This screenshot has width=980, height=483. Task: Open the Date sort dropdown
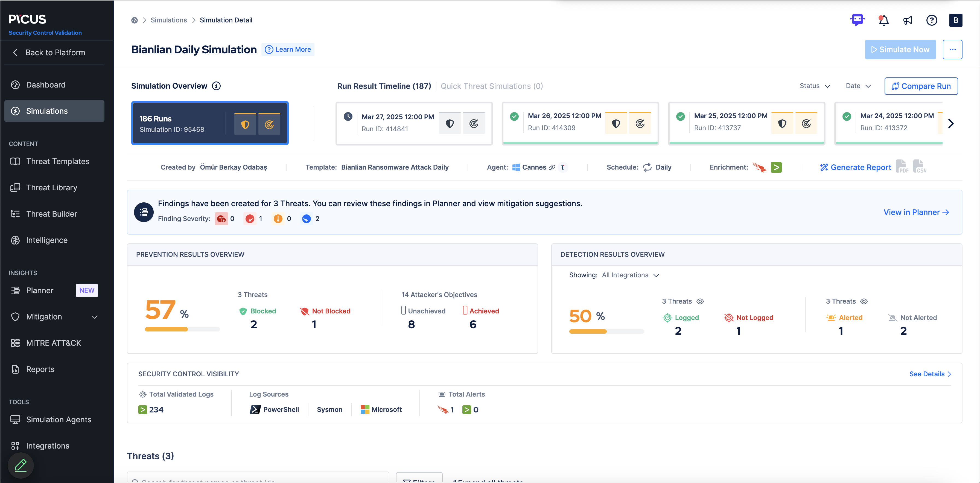[858, 86]
